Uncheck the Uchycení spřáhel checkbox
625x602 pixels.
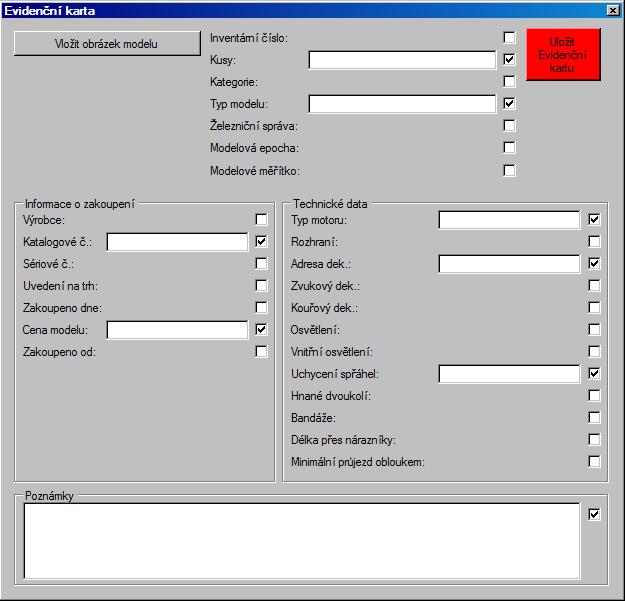tap(594, 373)
